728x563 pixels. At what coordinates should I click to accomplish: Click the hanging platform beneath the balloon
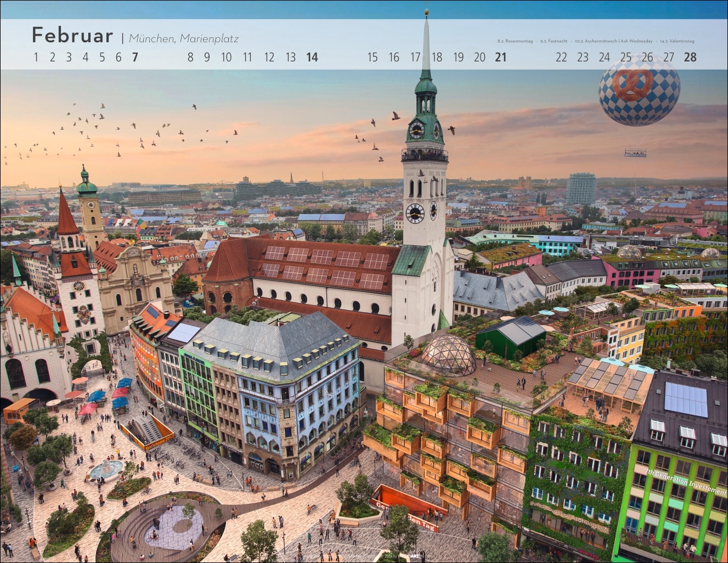click(x=635, y=154)
